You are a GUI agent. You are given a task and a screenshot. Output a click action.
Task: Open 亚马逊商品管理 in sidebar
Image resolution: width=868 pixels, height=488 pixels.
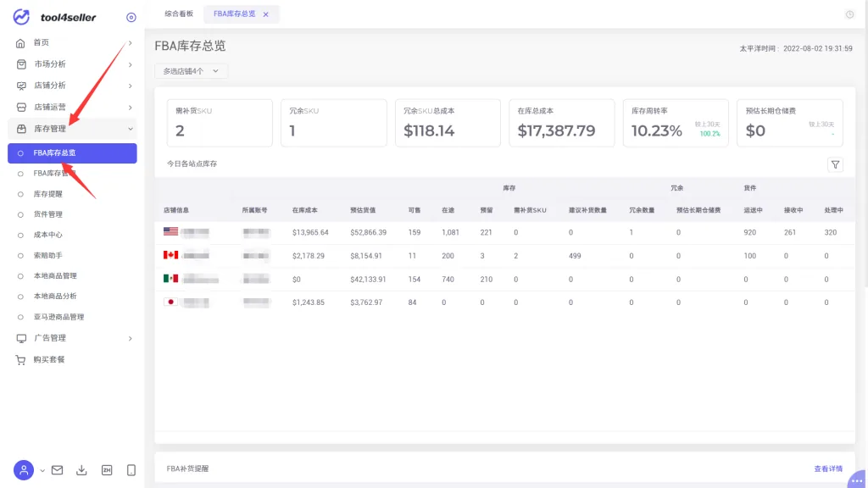[58, 317]
